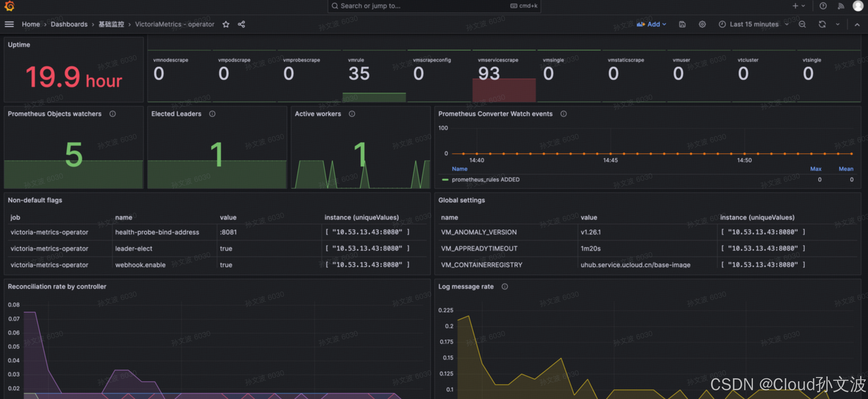Click the zoom out time range icon
This screenshot has height=399, width=868.
click(802, 24)
